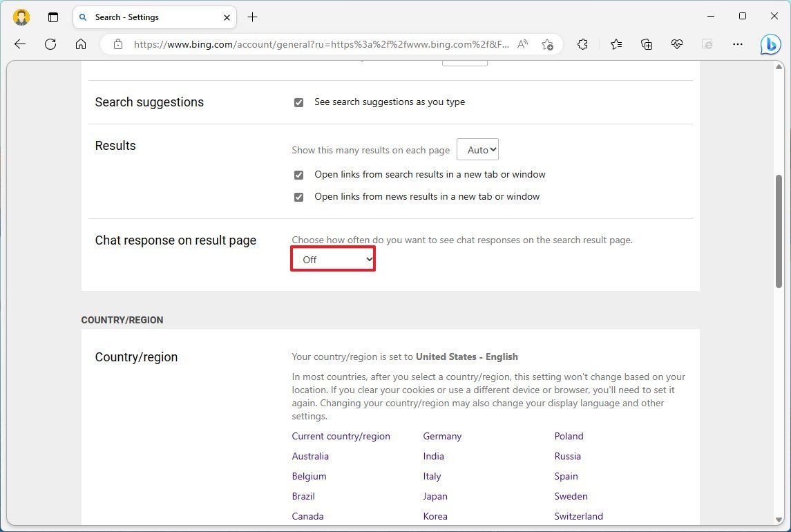Select Germany as country region
Screen dimensions: 791x532
pos(442,436)
